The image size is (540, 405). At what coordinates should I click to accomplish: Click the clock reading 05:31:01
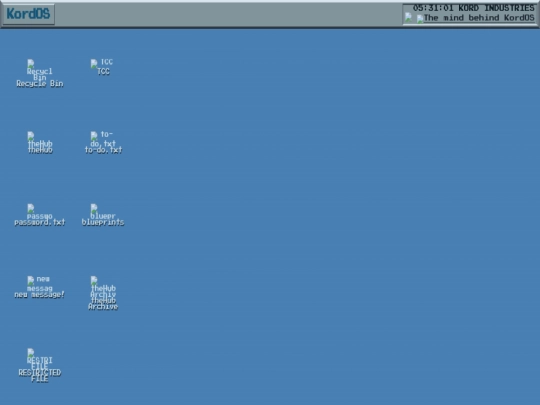tap(433, 8)
